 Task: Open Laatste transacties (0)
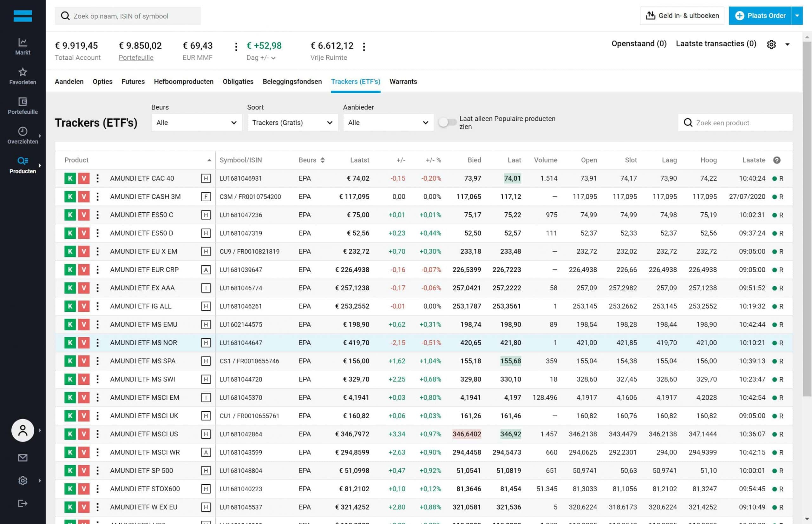pyautogui.click(x=716, y=43)
